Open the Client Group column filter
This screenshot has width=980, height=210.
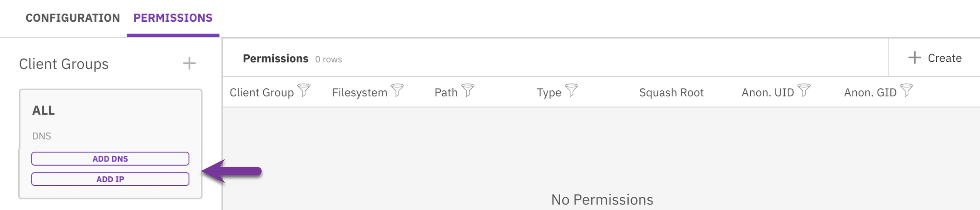[x=304, y=90]
